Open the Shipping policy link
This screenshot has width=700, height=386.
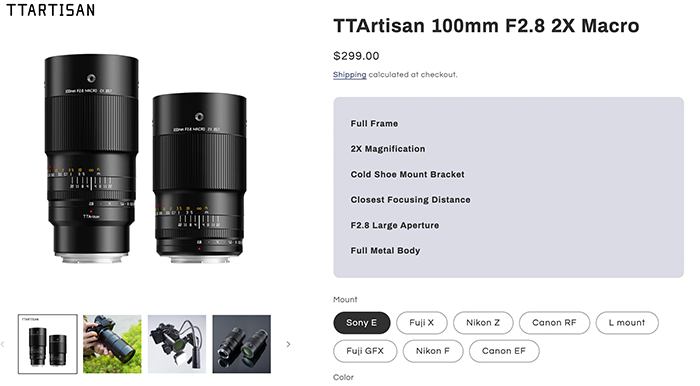click(350, 75)
